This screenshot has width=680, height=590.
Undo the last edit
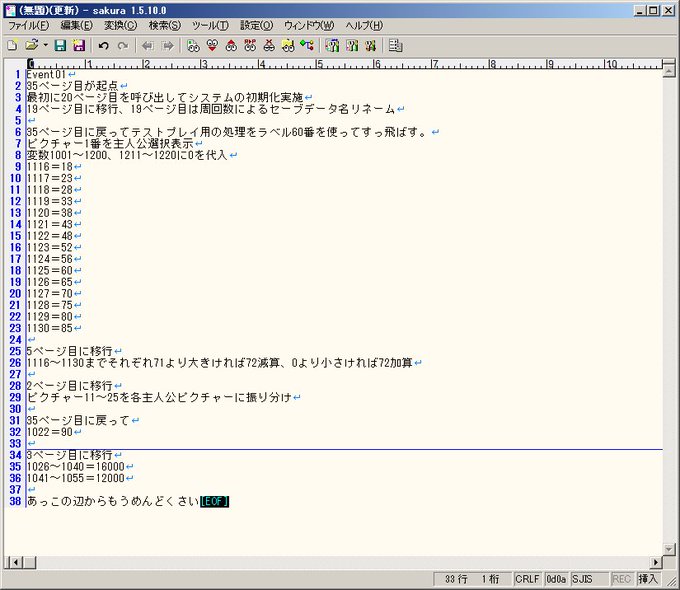pyautogui.click(x=103, y=45)
